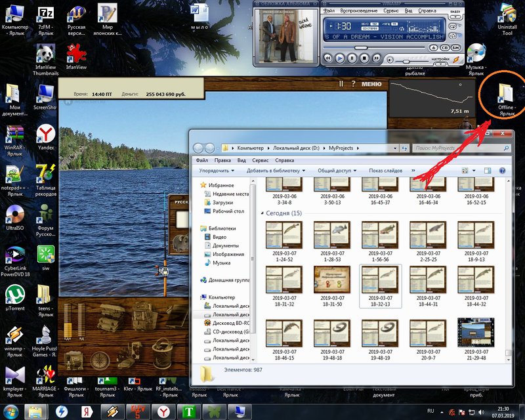Screen dimensions: 525x420
Task: Open the Offline shortcut folder icon
Action: (507, 100)
